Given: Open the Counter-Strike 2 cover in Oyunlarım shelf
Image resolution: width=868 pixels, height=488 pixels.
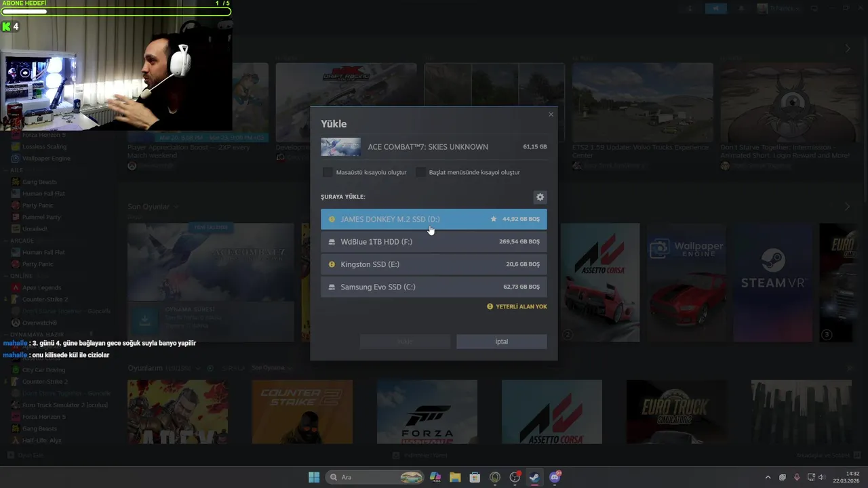Looking at the screenshot, I should point(302,412).
